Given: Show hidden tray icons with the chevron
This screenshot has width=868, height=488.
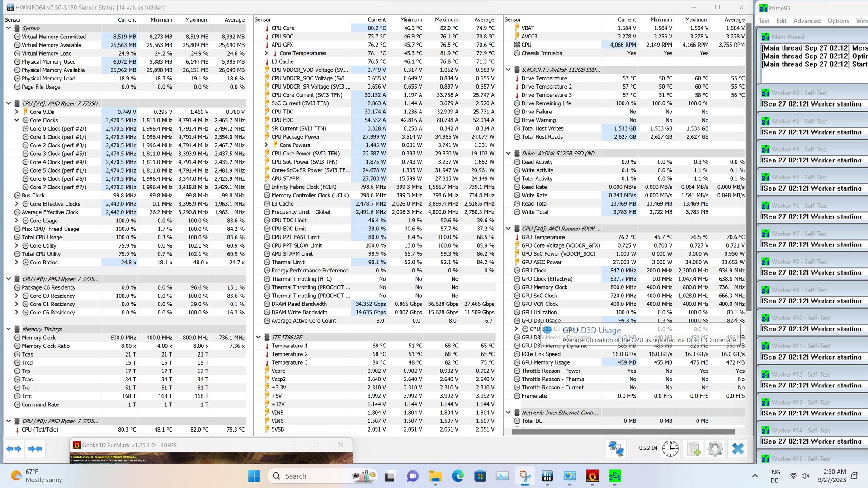Looking at the screenshot, I should point(755,476).
